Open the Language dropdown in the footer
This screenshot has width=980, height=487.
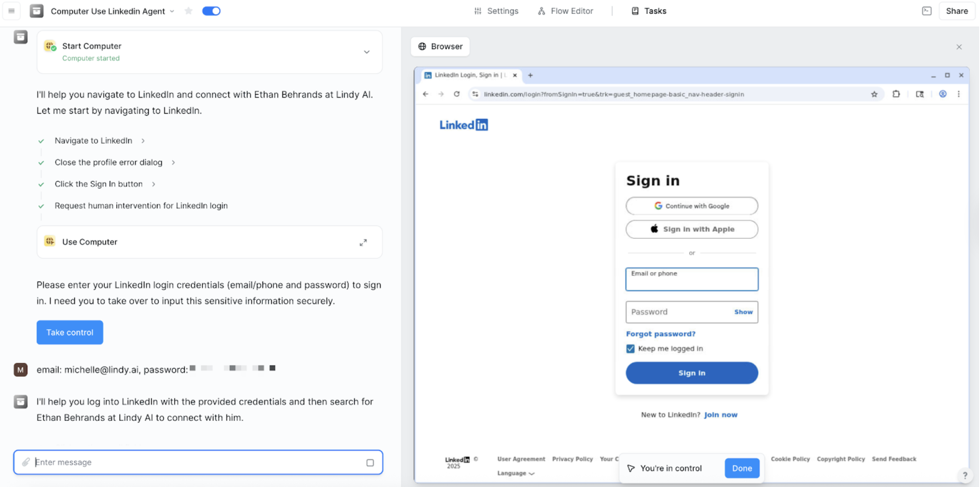point(515,473)
